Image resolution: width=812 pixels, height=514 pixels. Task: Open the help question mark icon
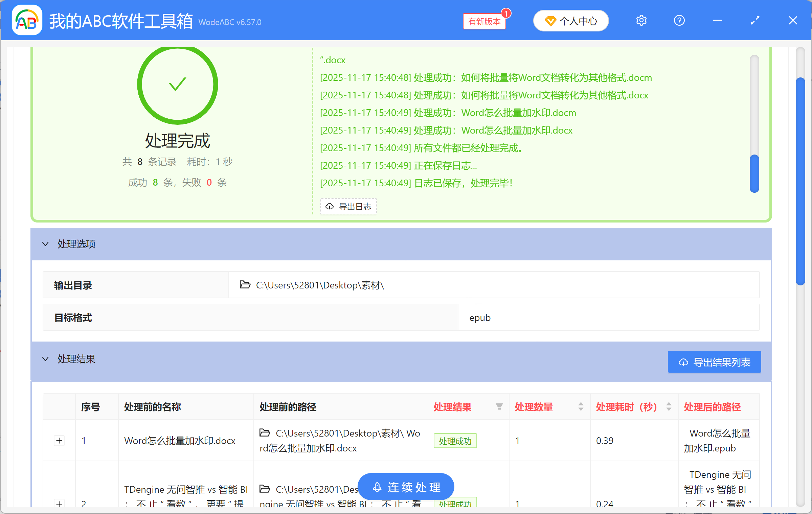679,20
